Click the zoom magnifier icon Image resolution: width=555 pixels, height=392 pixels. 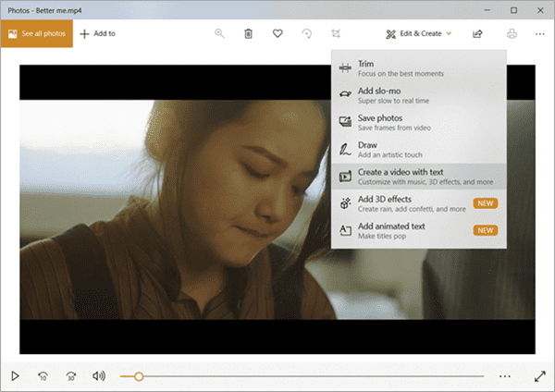point(219,33)
